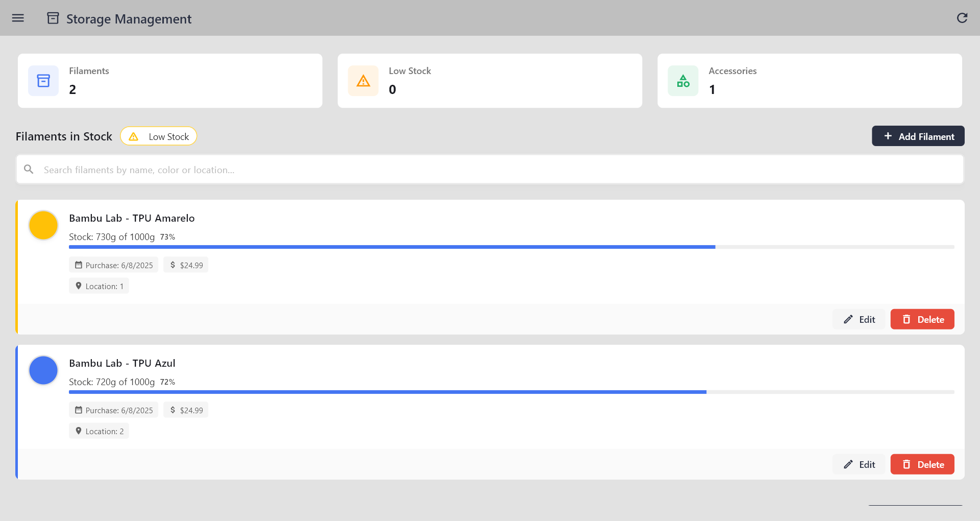Edit the Bambu Lab TPU Azul filament
The width and height of the screenshot is (980, 521).
[859, 464]
